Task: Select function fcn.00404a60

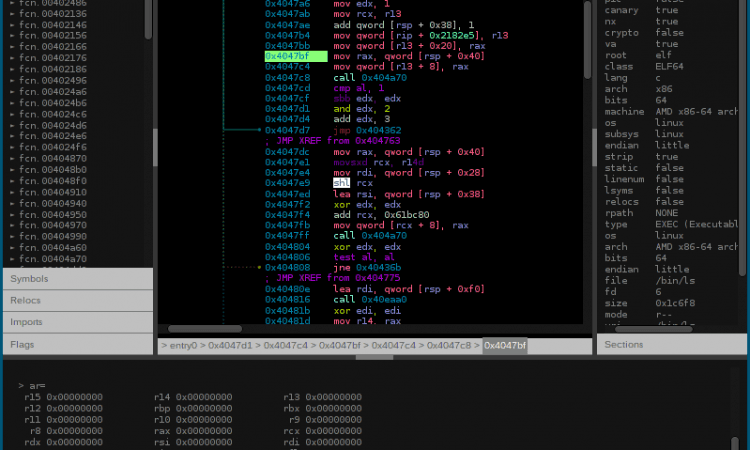Action: point(53,248)
